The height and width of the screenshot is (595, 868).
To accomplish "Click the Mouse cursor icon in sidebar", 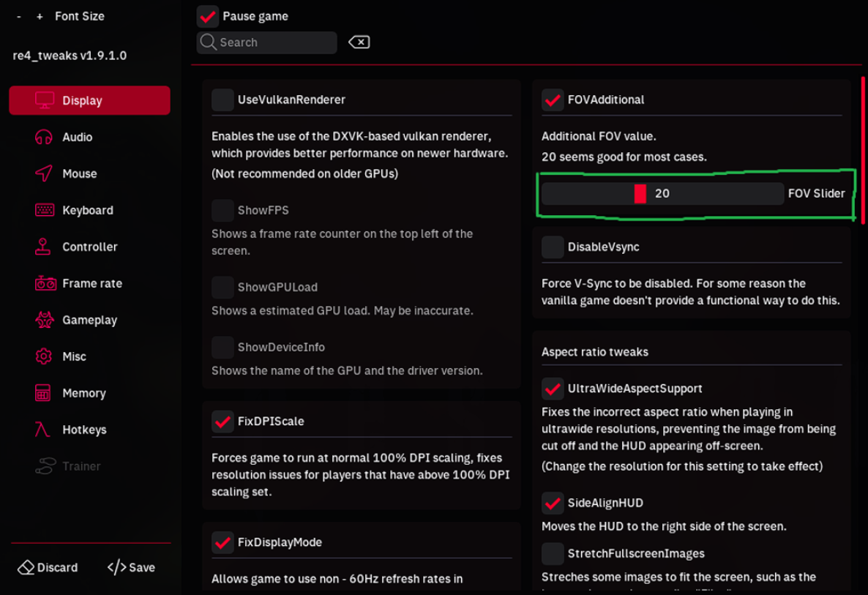I will [x=44, y=173].
